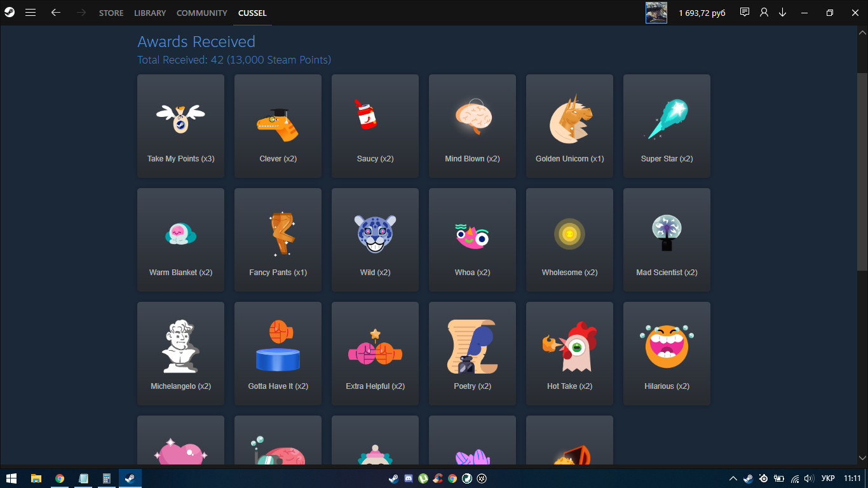Viewport: 868px width, 488px height.
Task: Open the Saucy award card
Action: [x=375, y=126]
